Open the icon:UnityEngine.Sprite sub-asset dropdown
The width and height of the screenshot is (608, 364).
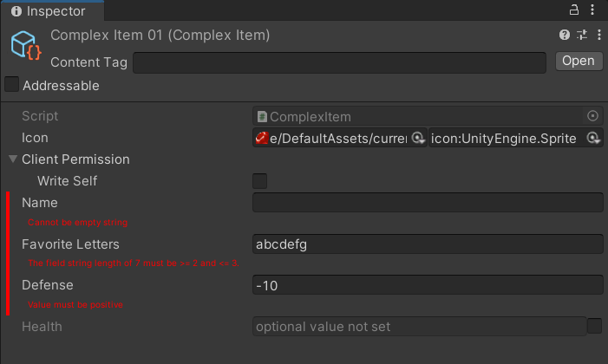tap(593, 138)
